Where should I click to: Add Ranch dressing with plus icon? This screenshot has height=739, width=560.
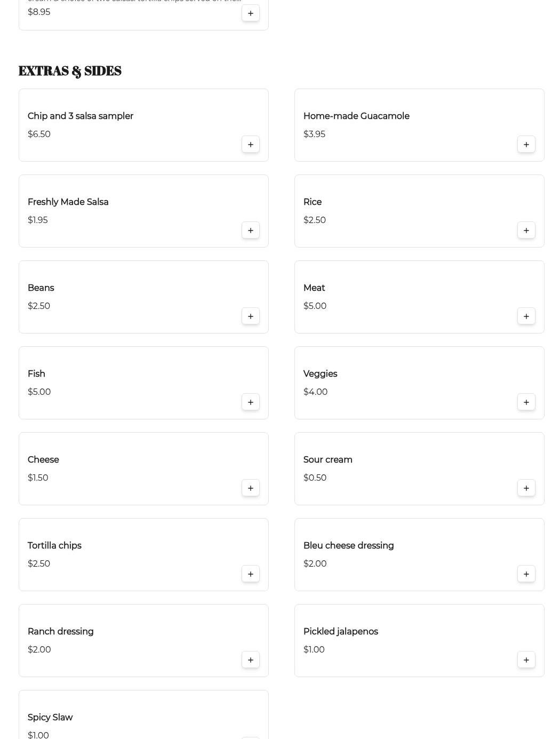click(x=251, y=660)
